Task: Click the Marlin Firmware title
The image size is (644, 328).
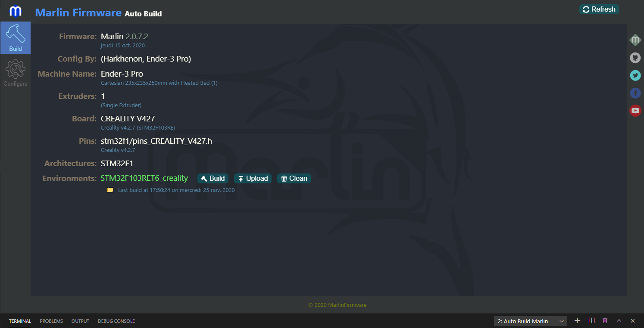Action: (x=78, y=12)
